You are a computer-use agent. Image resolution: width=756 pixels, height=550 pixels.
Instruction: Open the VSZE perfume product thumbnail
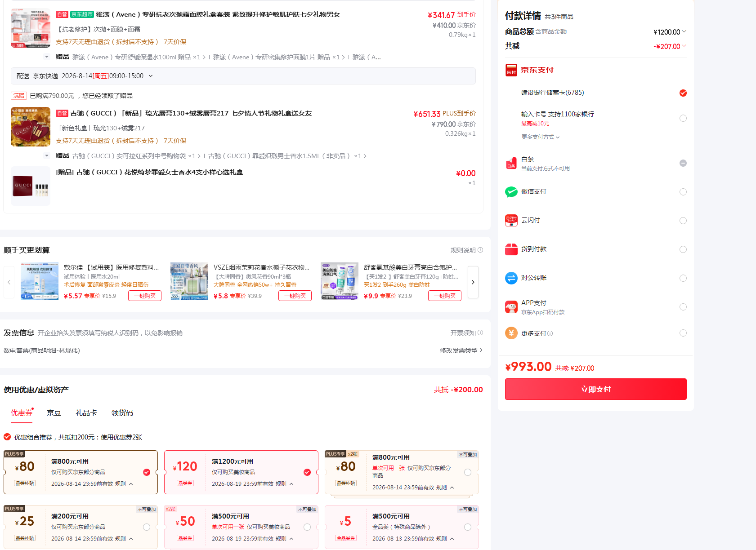[x=189, y=281]
